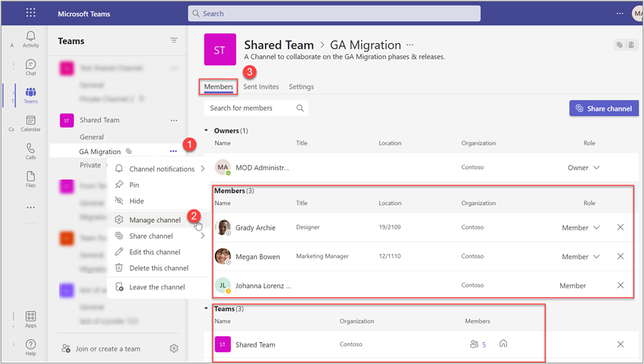The width and height of the screenshot is (644, 364).
Task: Collapse the Owners section
Action: 207,131
